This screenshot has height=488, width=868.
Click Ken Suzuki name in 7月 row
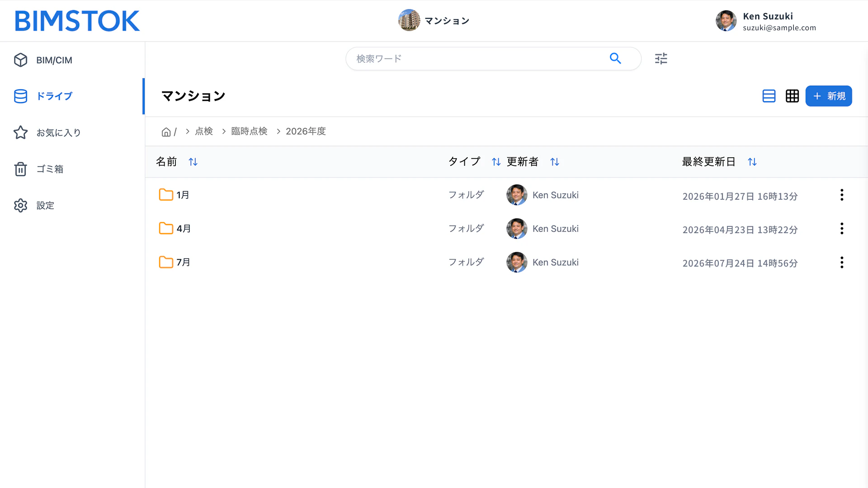coord(556,262)
